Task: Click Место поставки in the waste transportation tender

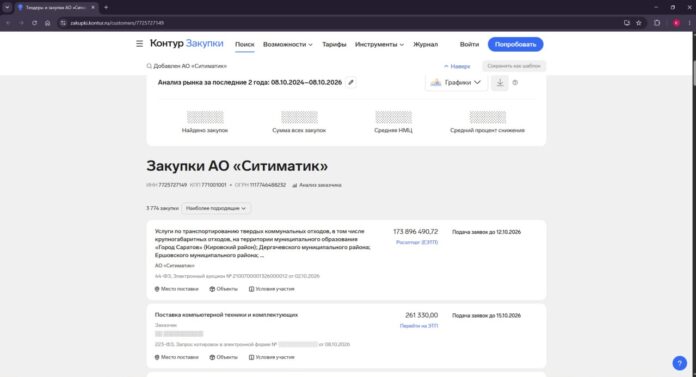Action: click(x=176, y=289)
